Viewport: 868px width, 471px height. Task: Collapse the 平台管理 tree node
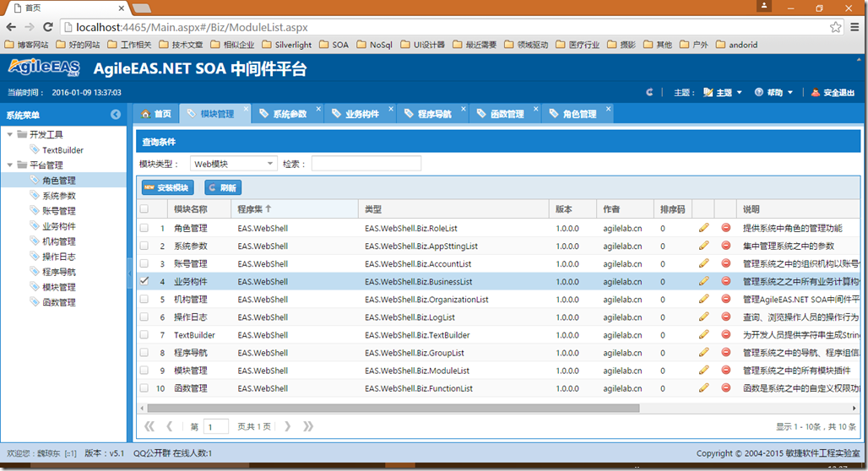coord(10,165)
